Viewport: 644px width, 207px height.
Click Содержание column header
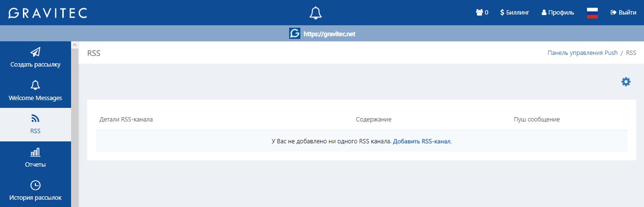tap(373, 119)
